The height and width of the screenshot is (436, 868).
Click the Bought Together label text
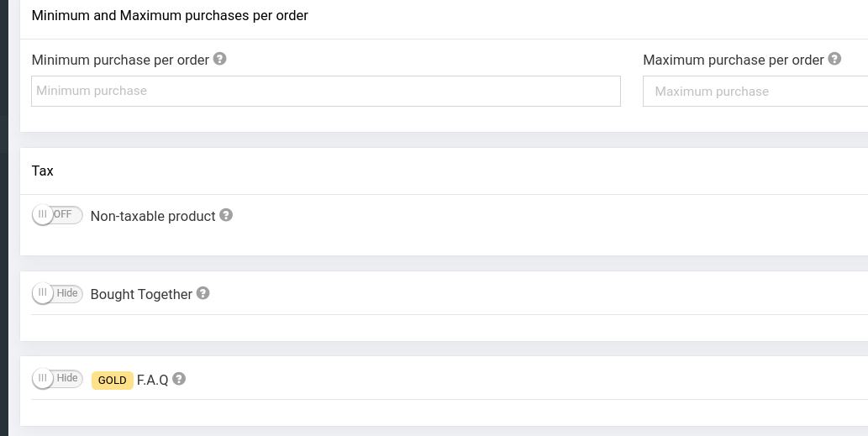tap(141, 294)
